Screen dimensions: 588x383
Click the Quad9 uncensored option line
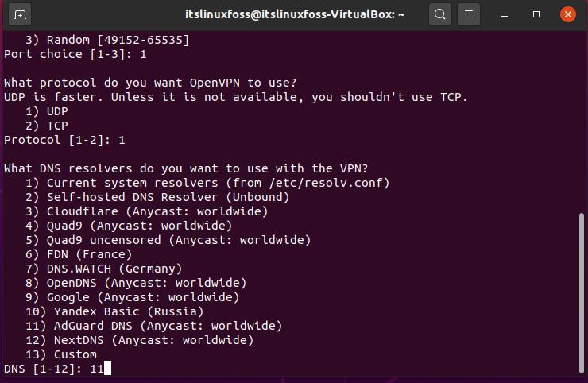pyautogui.click(x=168, y=240)
